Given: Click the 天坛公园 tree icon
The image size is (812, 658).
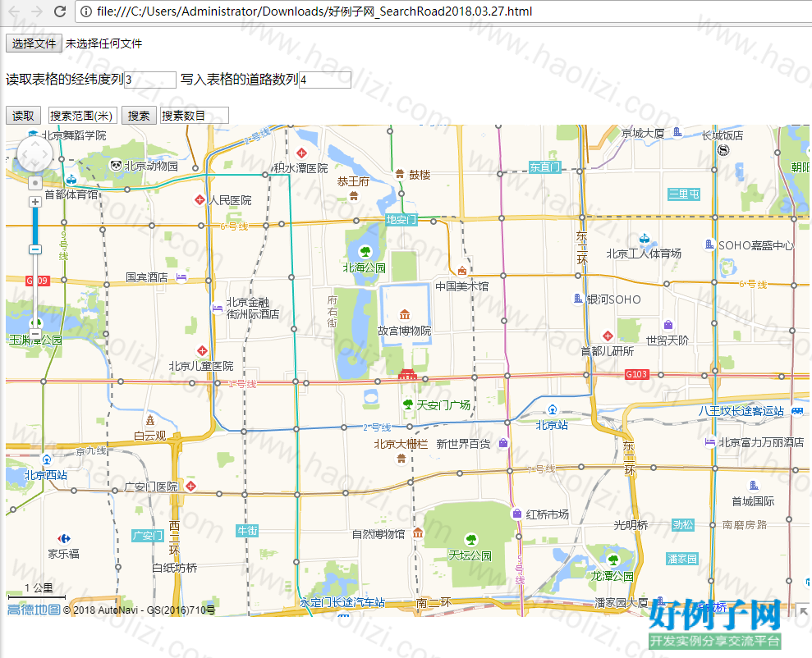Looking at the screenshot, I should point(471,540).
